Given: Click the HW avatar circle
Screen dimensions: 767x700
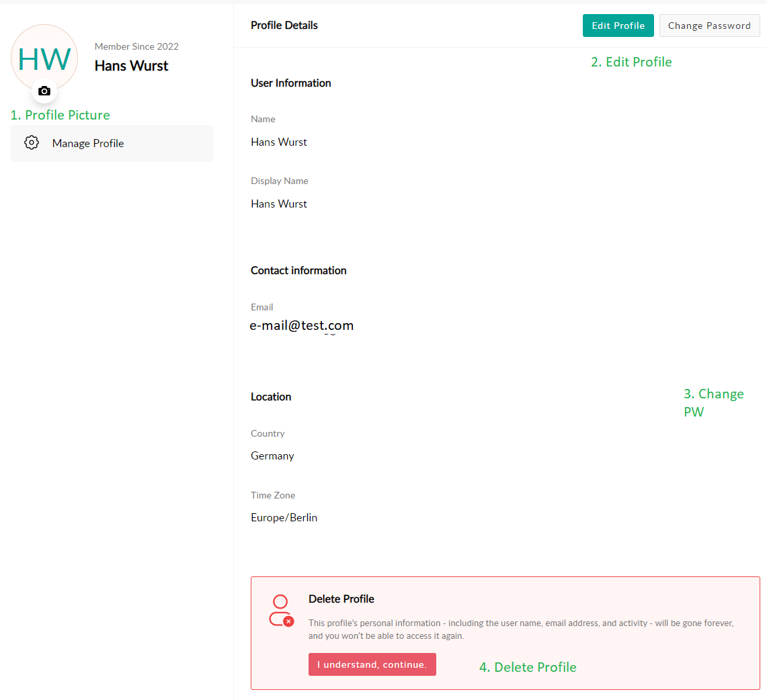Looking at the screenshot, I should pos(44,58).
